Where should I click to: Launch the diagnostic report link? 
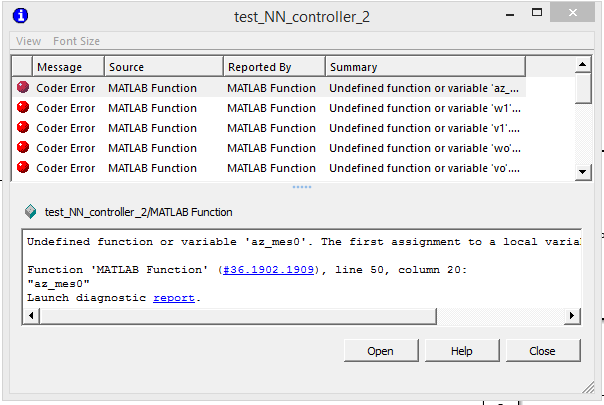coord(174,298)
